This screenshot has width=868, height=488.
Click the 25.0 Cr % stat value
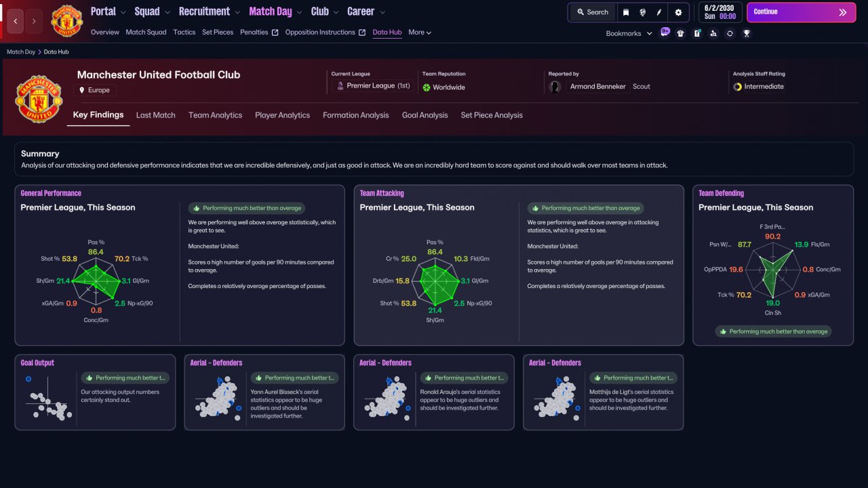(x=409, y=259)
